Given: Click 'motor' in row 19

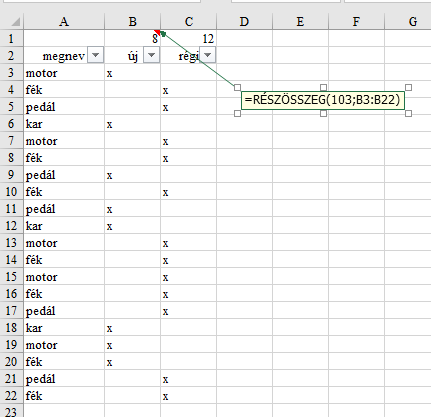Looking at the screenshot, I should click(42, 345).
